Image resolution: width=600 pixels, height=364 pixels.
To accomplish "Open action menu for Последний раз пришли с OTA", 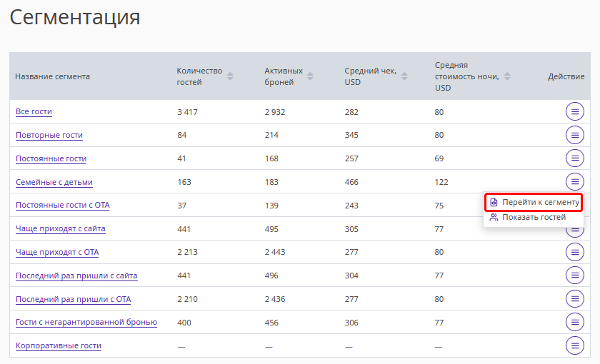I will [x=575, y=299].
